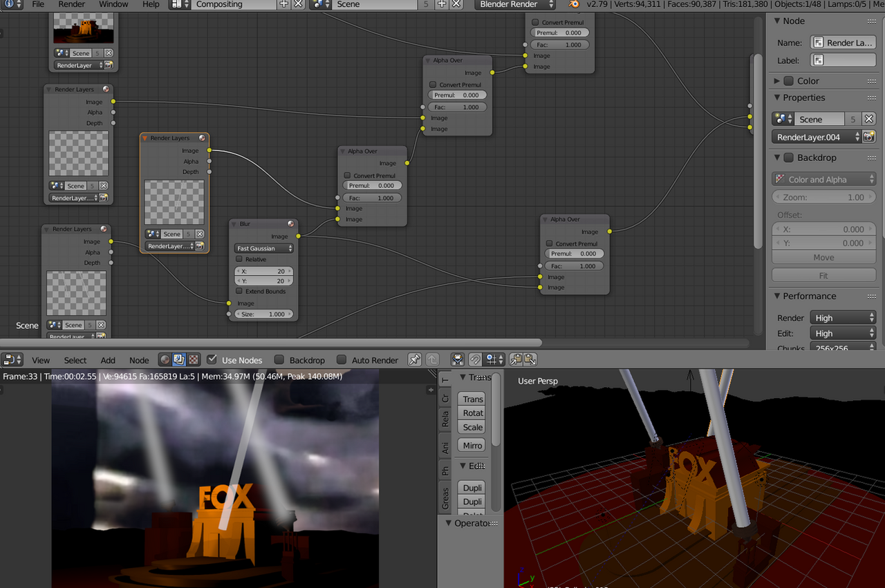885x588 pixels.
Task: Collapse the Backdrop panel
Action: click(777, 158)
